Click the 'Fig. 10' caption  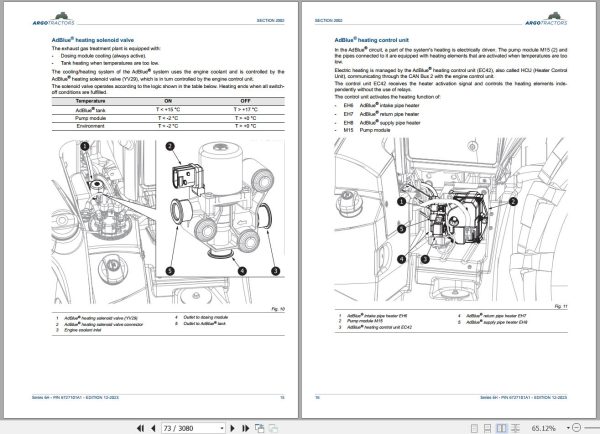[x=278, y=309]
